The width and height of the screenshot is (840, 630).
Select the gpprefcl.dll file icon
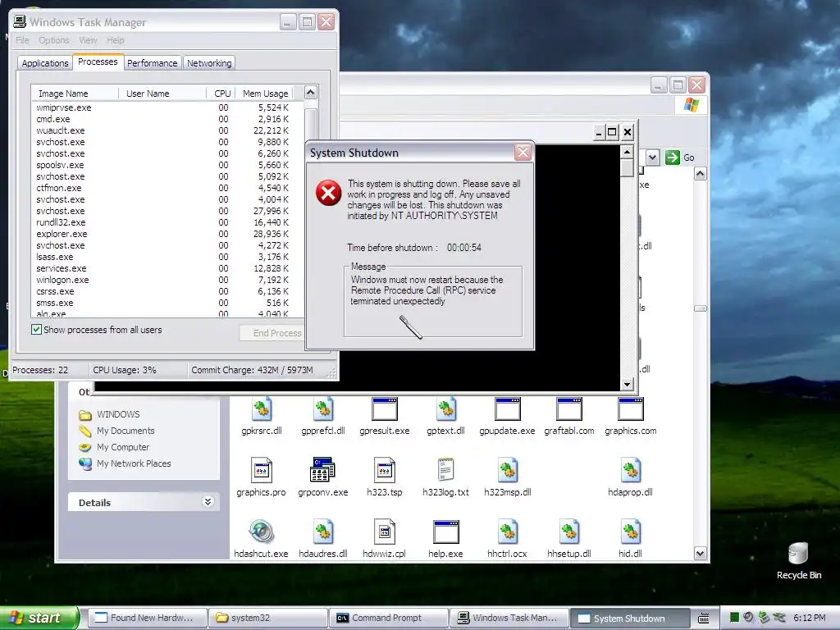(323, 410)
